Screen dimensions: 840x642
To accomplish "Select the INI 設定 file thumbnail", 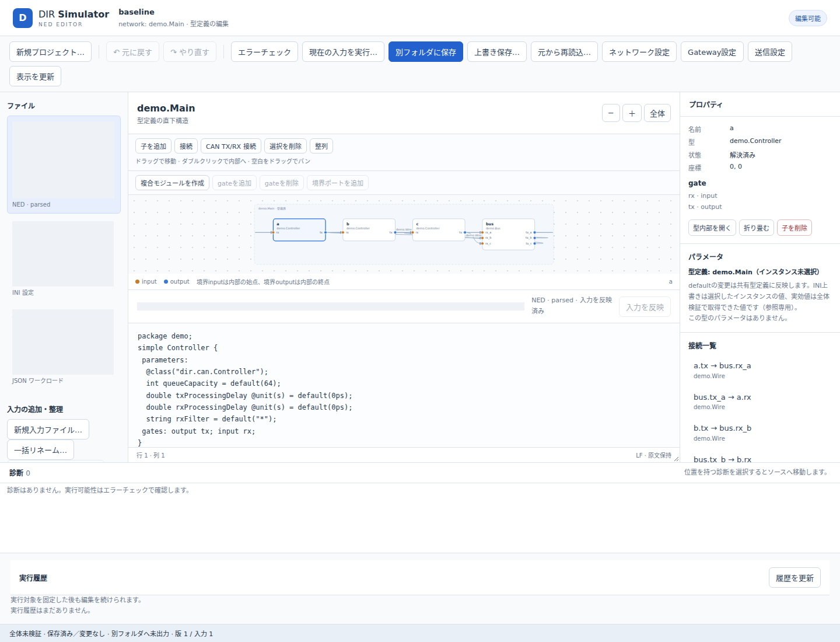I will [64, 259].
